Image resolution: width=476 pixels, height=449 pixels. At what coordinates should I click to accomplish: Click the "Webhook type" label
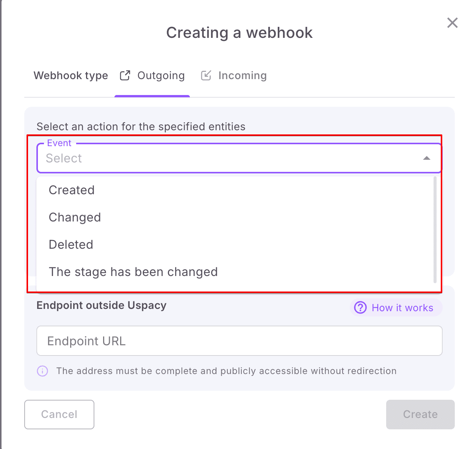[71, 76]
